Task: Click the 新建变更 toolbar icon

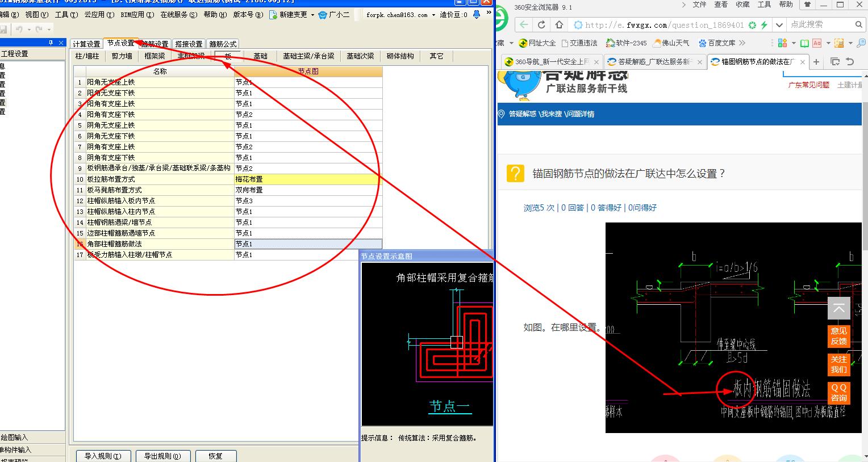Action: pos(273,15)
